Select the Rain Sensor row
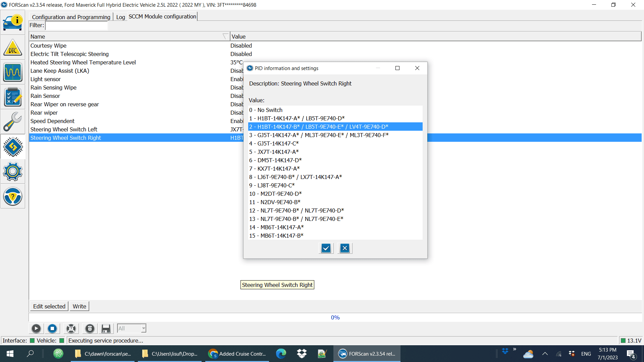Viewport: 644px width, 362px height. [136, 96]
